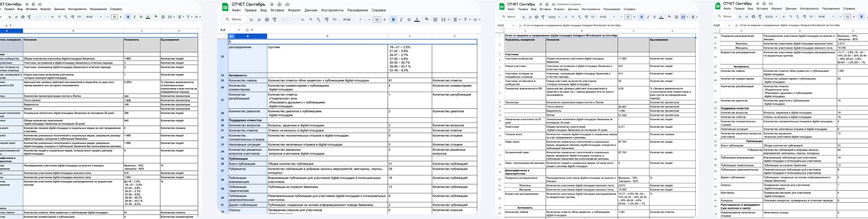
Task: Click the print icon in the second spreadsheet window
Action: (267, 20)
